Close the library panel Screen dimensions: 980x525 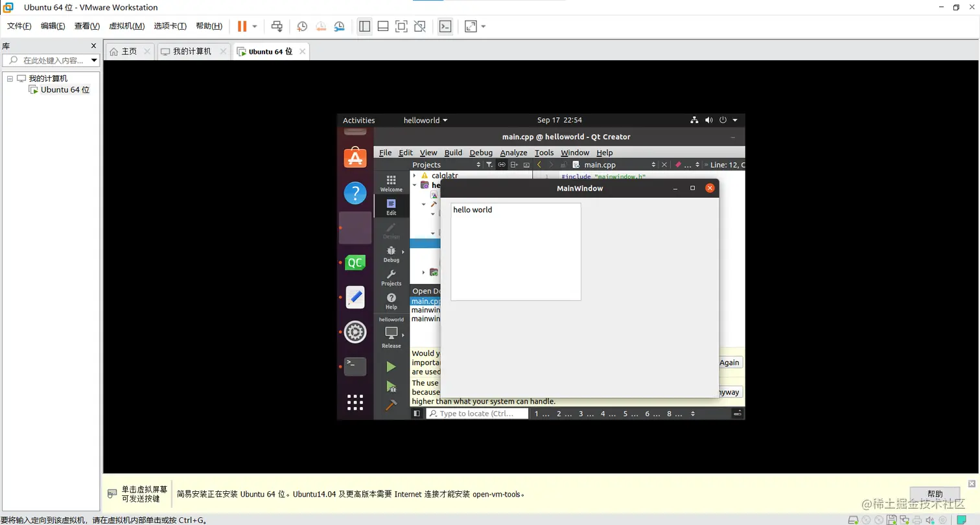93,46
